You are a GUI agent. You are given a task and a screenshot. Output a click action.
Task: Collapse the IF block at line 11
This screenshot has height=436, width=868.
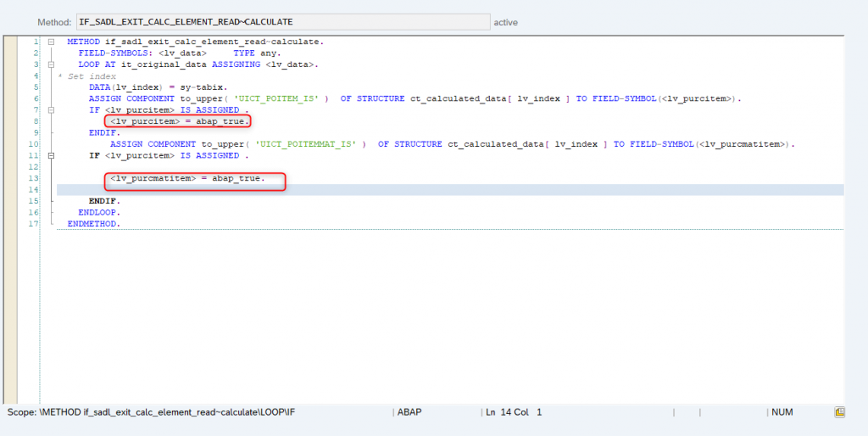point(51,156)
